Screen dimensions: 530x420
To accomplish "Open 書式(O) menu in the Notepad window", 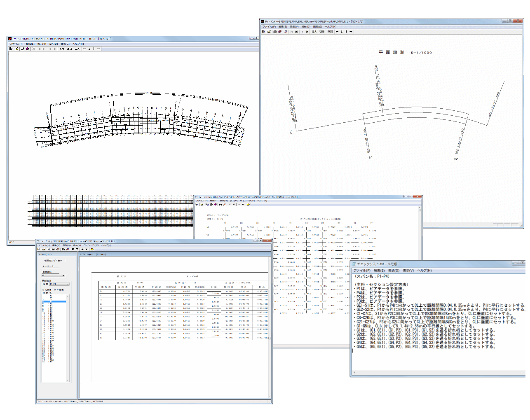I will (x=393, y=271).
